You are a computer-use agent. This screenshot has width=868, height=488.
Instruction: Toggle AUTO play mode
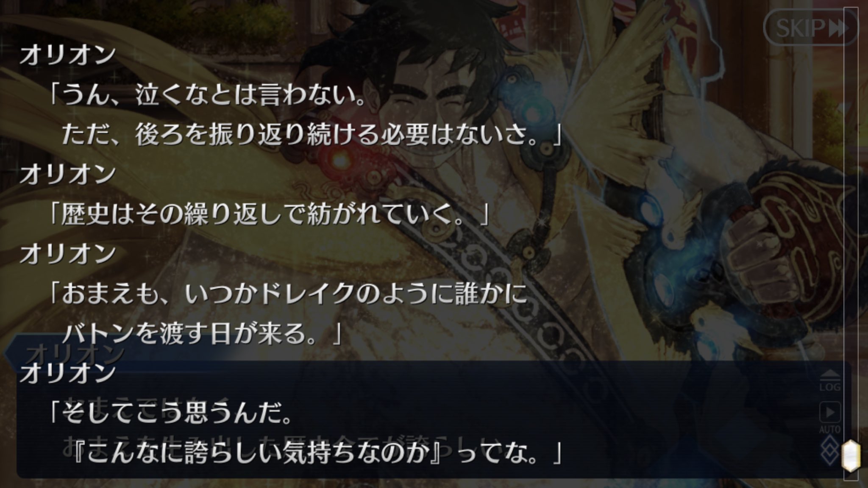click(830, 418)
